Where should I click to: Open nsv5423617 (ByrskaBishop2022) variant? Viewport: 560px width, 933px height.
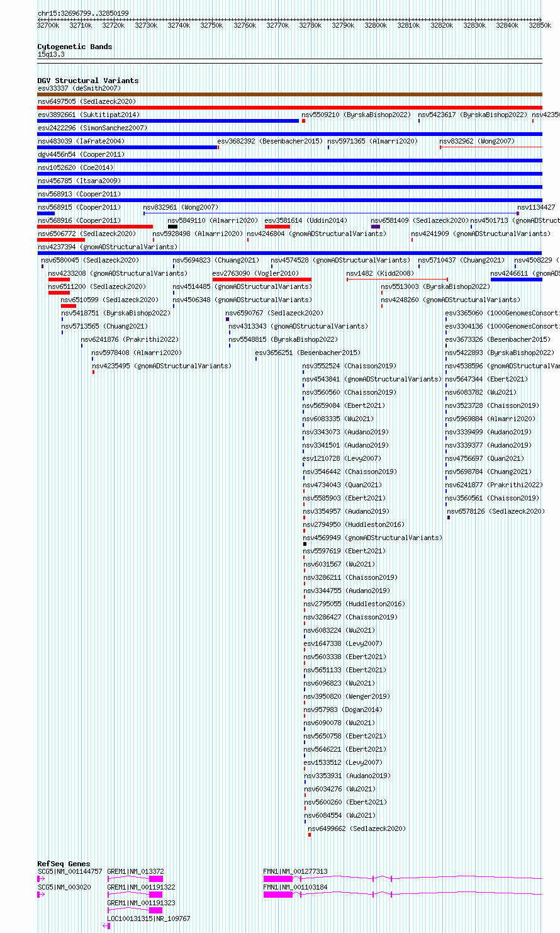pyautogui.click(x=473, y=115)
